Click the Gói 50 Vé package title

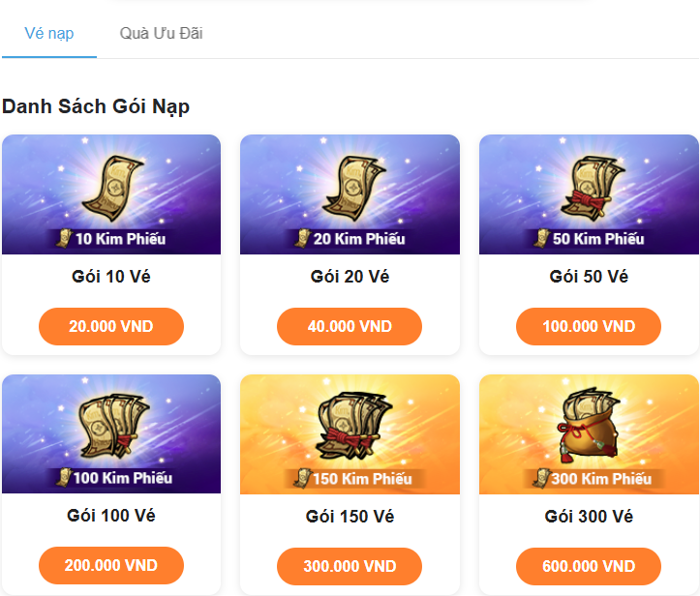point(589,277)
